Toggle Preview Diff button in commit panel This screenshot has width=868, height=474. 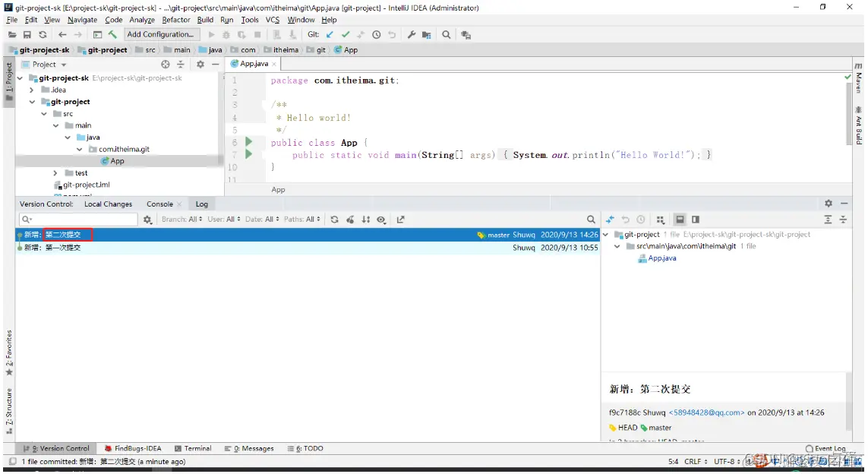696,220
